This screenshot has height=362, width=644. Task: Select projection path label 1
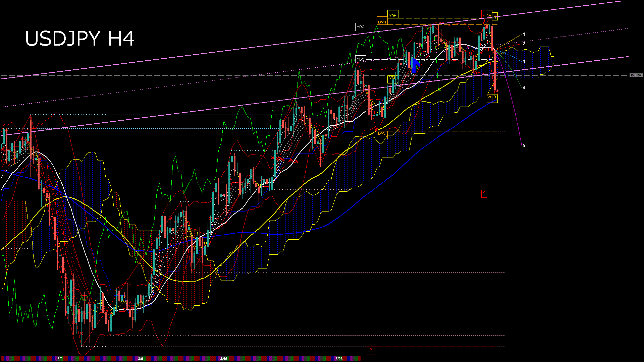[524, 35]
